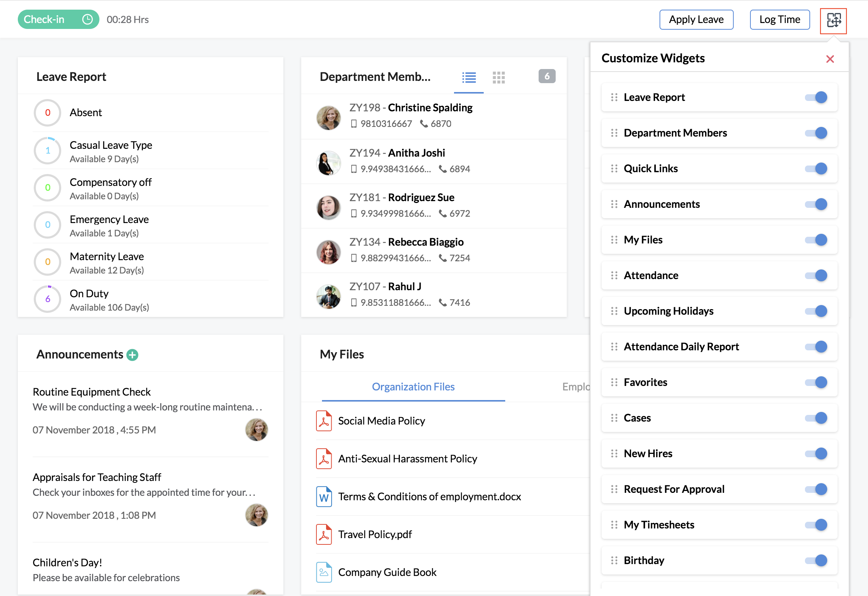Click drag handle of Quick Links widget
The height and width of the screenshot is (596, 868).
(x=614, y=168)
